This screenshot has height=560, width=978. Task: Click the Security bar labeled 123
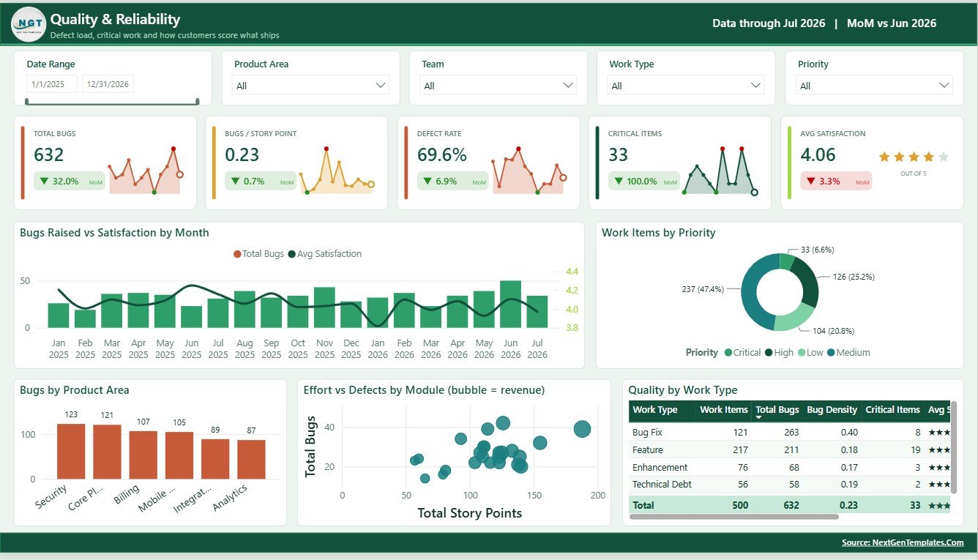coord(71,452)
